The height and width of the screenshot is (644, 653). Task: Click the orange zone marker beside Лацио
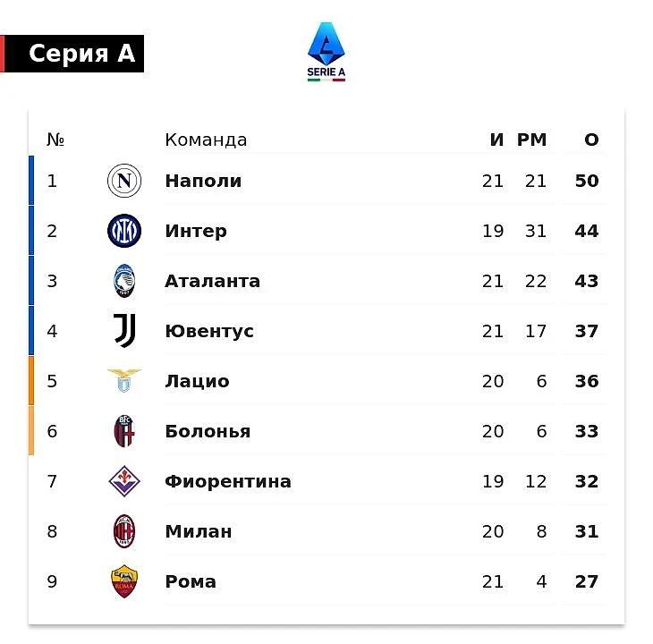[x=31, y=381]
